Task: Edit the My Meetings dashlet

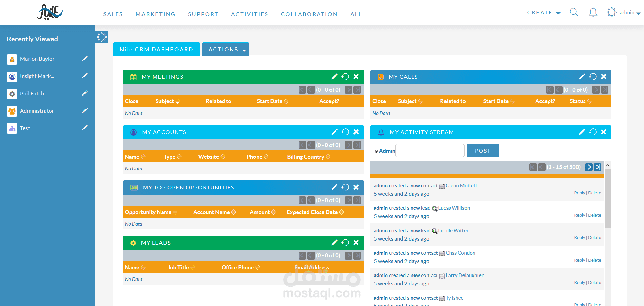Action: pyautogui.click(x=334, y=76)
